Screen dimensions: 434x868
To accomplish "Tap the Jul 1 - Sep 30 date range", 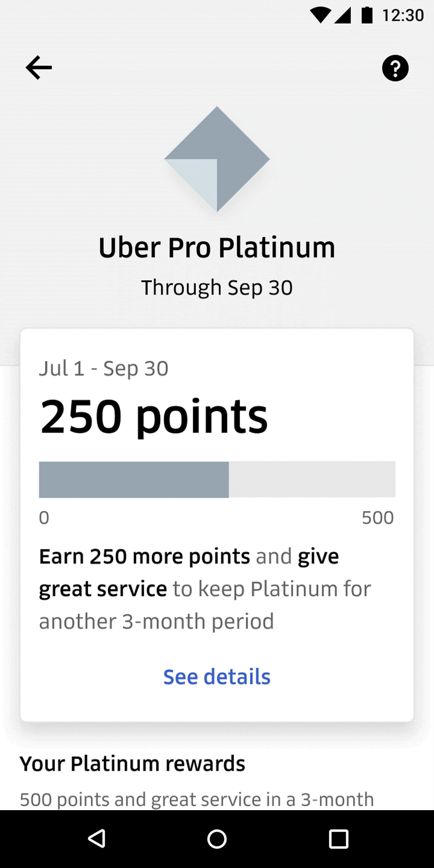I will click(x=104, y=368).
